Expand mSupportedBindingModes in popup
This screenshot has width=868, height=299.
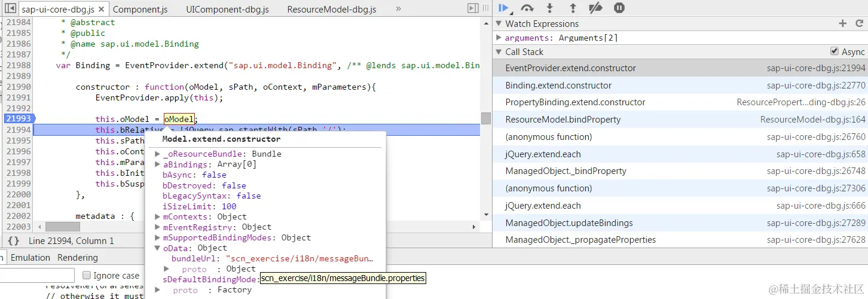point(158,237)
